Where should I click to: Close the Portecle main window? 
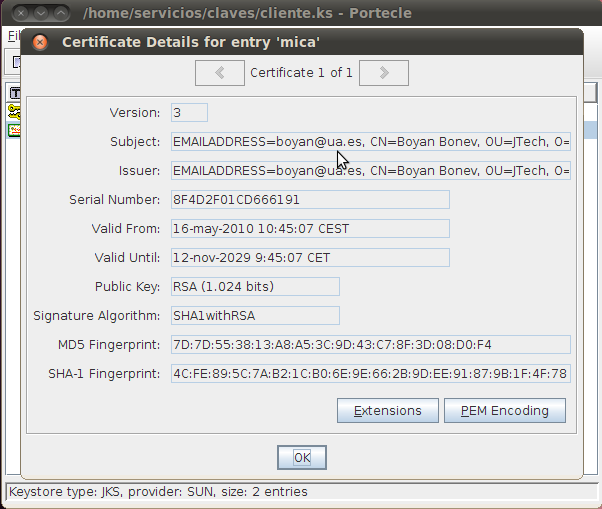(x=21, y=13)
